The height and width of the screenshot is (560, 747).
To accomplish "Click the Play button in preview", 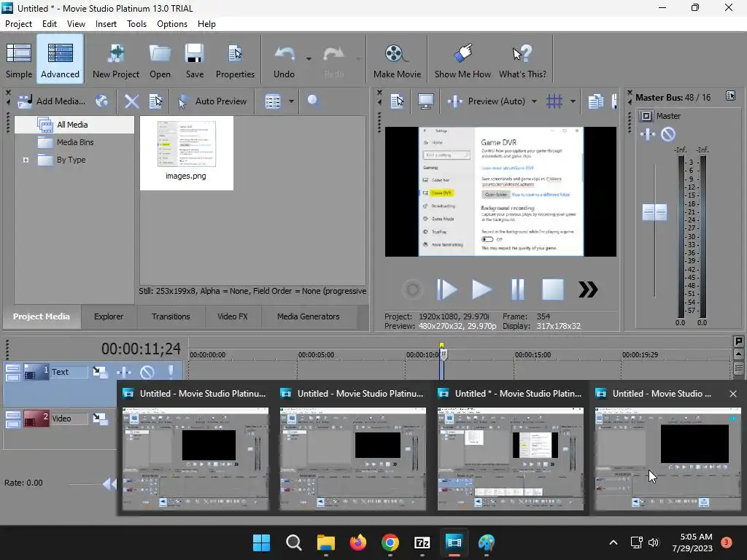I will tap(481, 289).
